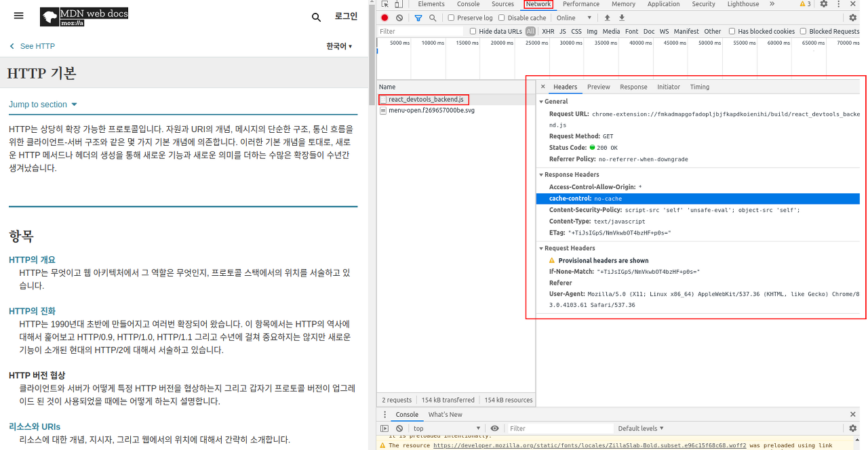Check Blocked Requests option
Viewport: 868px width, 450px height.
pos(804,31)
